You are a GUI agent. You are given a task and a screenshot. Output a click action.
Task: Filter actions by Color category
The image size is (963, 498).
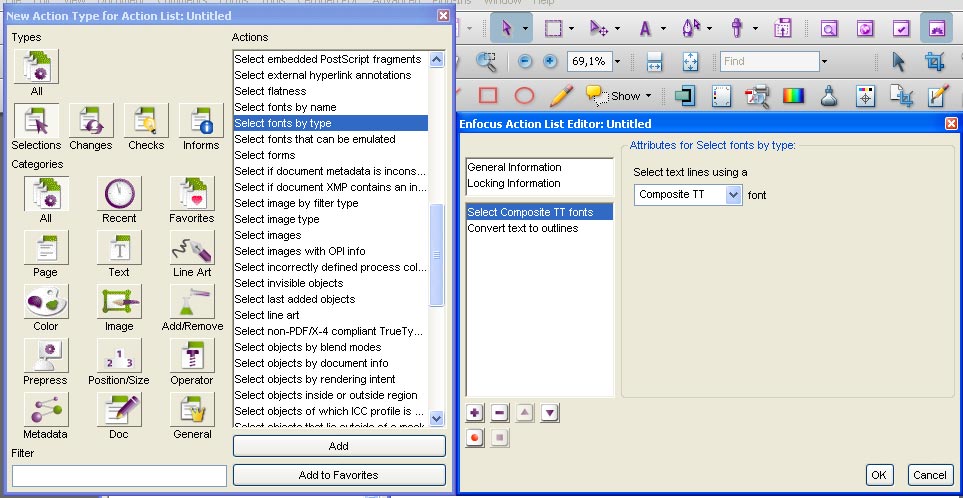coord(46,302)
